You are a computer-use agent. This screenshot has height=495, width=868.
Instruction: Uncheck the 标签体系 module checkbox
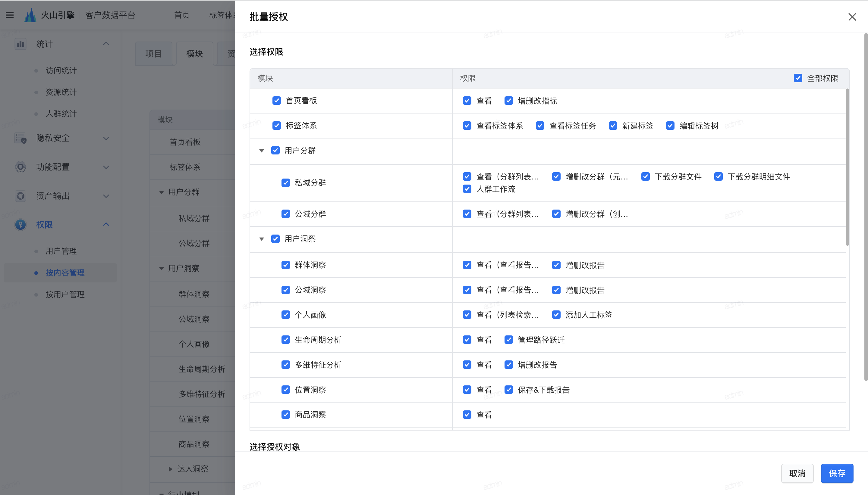[x=277, y=126]
